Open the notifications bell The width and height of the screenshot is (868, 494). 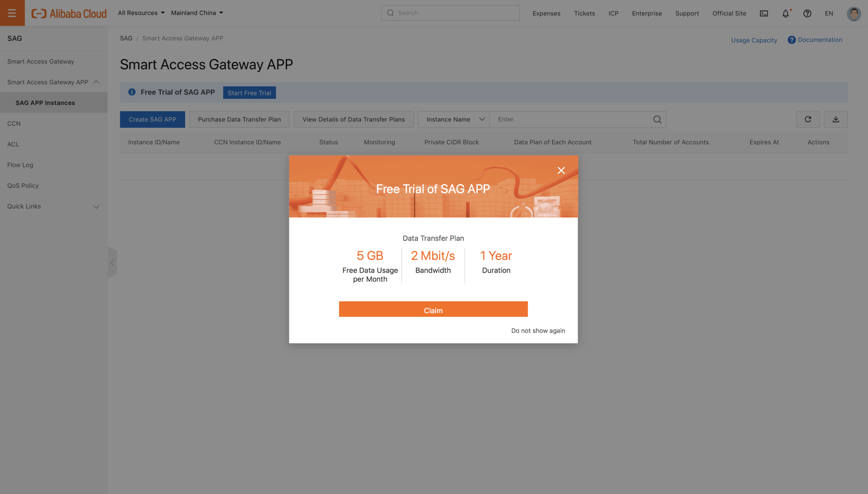(x=786, y=13)
